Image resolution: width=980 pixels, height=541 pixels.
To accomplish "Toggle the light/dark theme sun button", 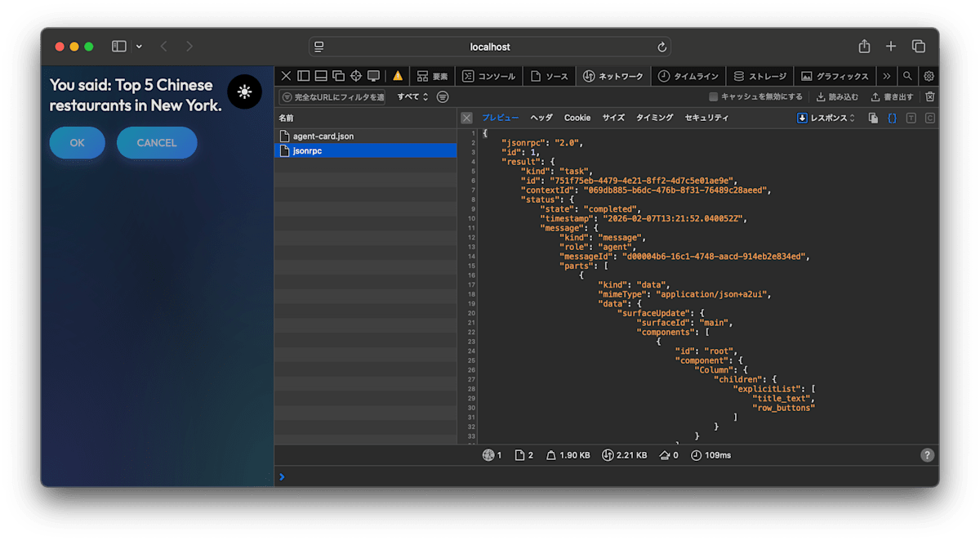I will [x=244, y=92].
